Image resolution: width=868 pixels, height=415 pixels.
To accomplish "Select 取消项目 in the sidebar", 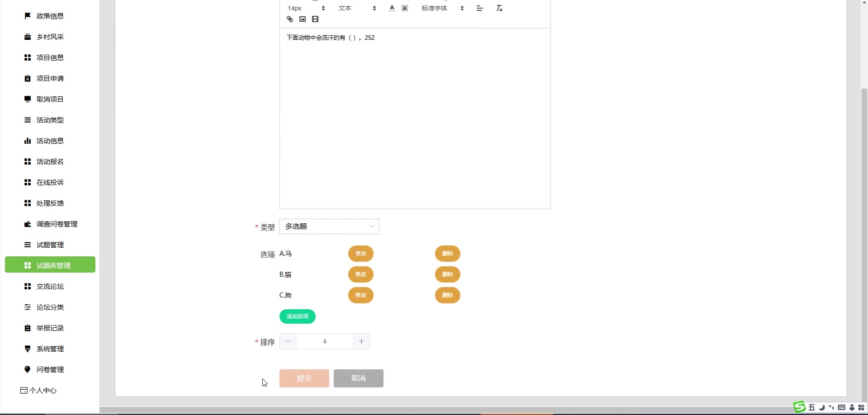I will 50,99.
